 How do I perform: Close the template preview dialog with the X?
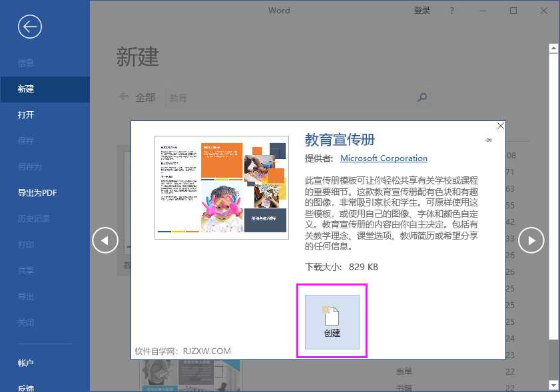(500, 126)
